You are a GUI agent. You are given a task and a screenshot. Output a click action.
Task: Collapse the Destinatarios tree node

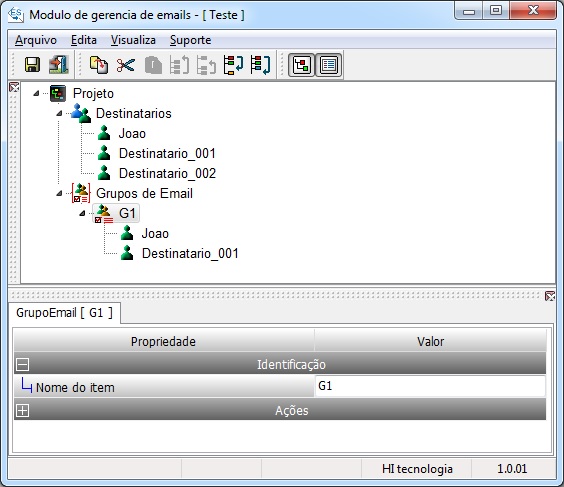59,114
